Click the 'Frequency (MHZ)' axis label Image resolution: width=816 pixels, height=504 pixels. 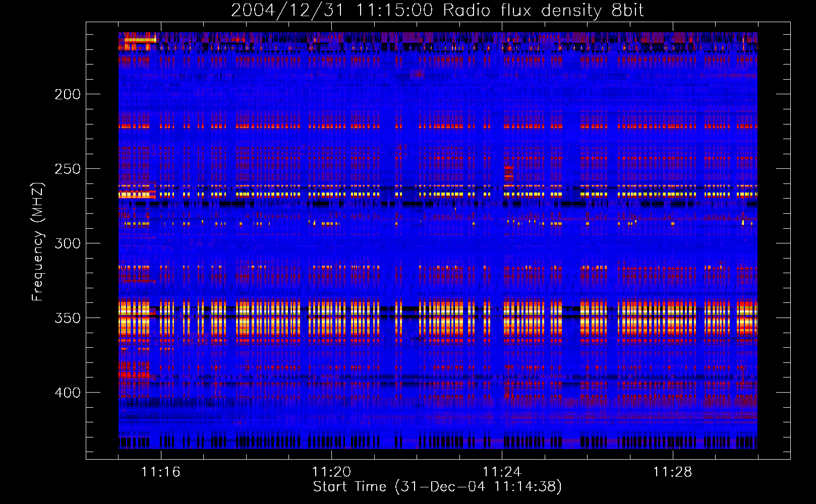[x=37, y=241]
